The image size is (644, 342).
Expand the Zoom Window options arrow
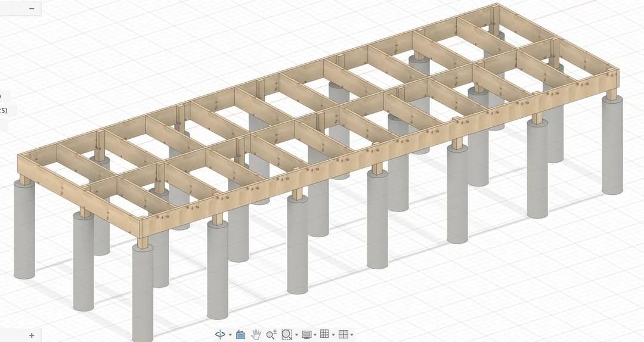pyautogui.click(x=296, y=335)
